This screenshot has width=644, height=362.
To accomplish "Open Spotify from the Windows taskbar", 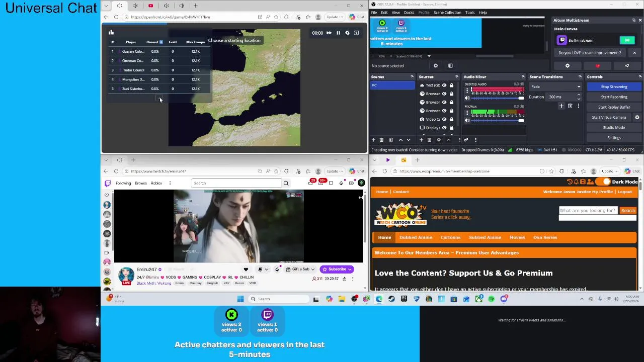I will pyautogui.click(x=491, y=299).
